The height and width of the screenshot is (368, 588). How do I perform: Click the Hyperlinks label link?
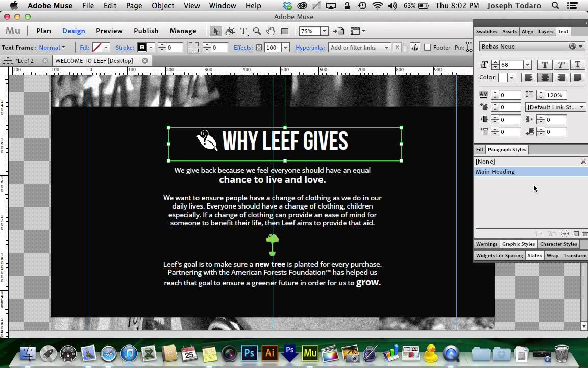[310, 48]
